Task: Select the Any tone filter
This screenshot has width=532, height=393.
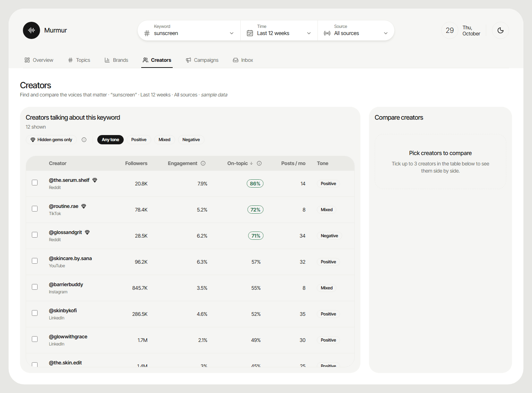Action: pos(110,140)
